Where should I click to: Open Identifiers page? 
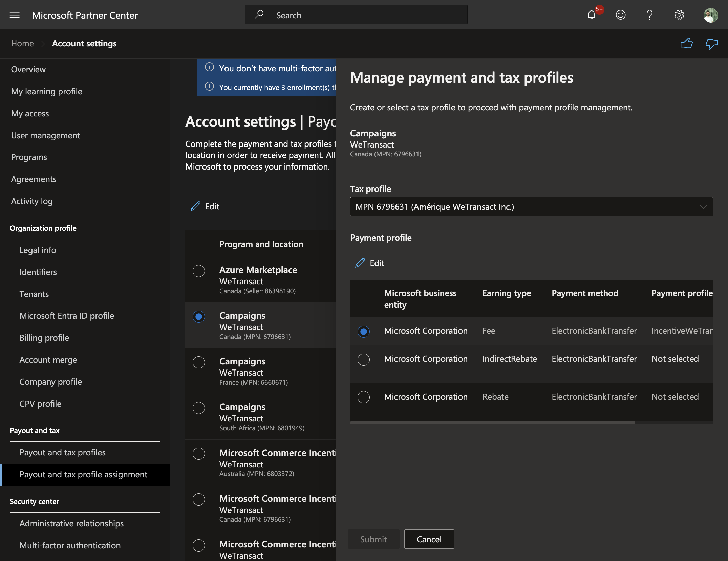coord(38,272)
